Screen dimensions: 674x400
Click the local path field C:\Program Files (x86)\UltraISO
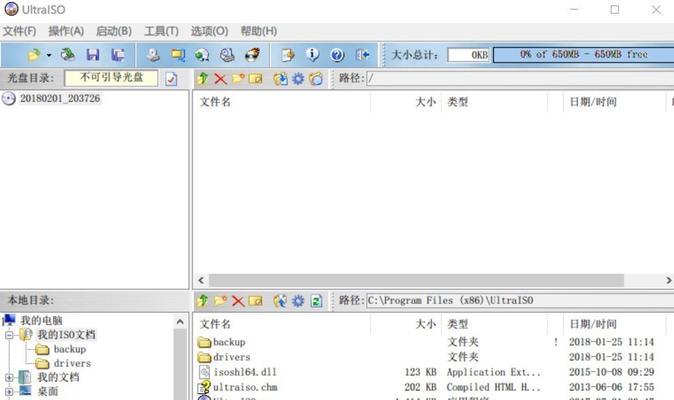click(520, 300)
